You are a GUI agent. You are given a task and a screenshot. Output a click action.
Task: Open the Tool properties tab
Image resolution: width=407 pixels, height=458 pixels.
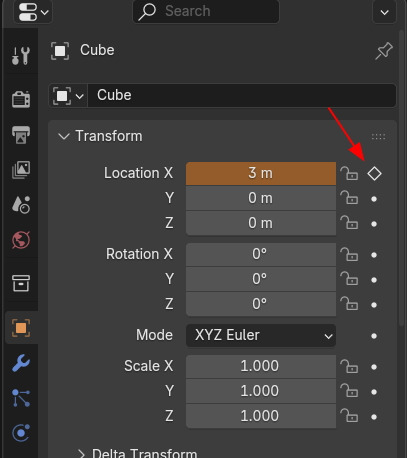pos(21,56)
